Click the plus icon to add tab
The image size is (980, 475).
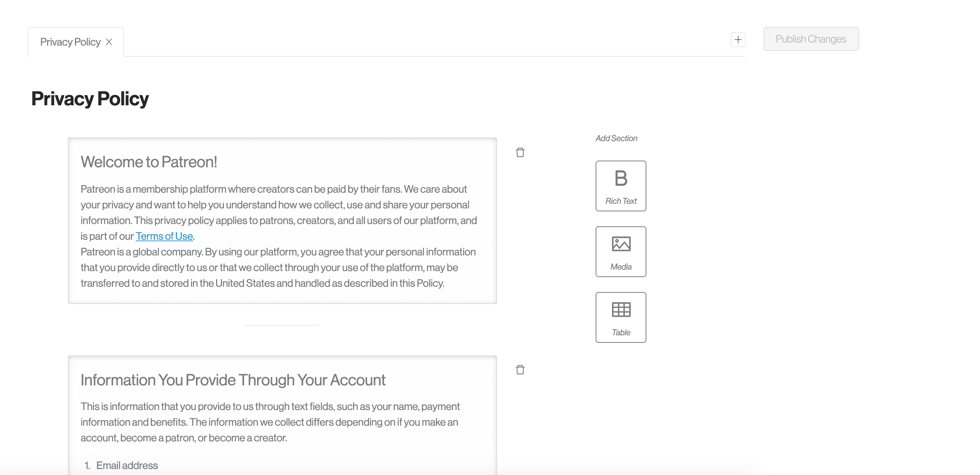tap(738, 40)
